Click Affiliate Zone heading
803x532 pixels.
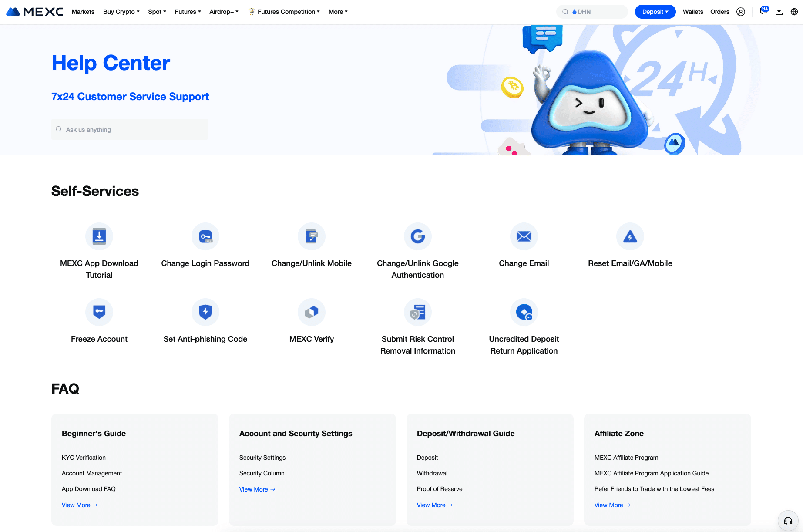(x=619, y=434)
